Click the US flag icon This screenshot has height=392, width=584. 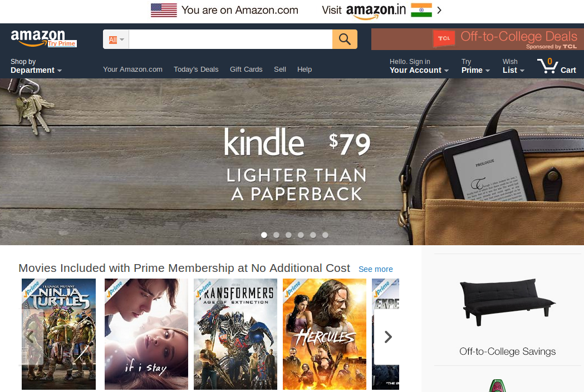pos(164,10)
